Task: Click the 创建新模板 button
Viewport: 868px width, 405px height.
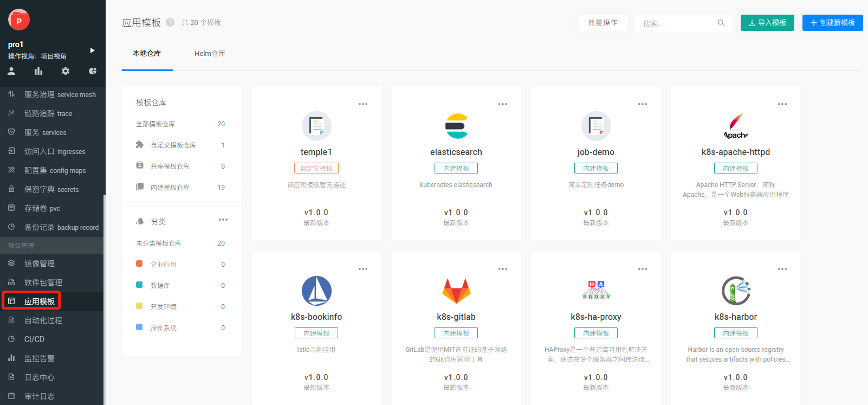Action: pyautogui.click(x=832, y=23)
